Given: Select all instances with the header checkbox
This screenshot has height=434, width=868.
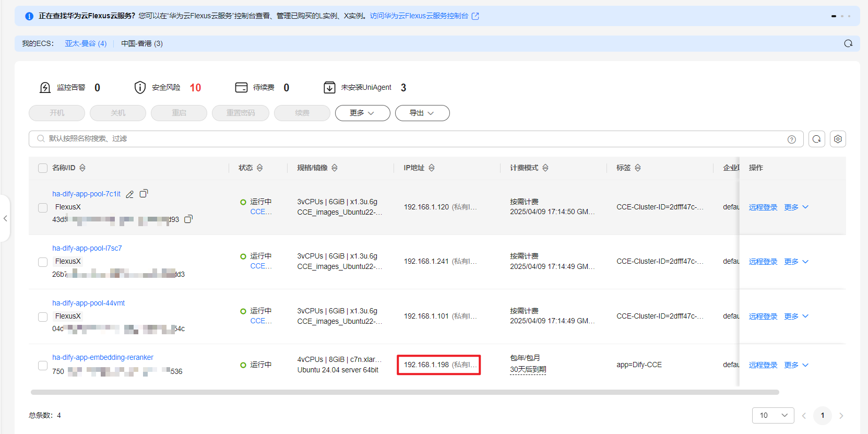Looking at the screenshot, I should [x=43, y=168].
